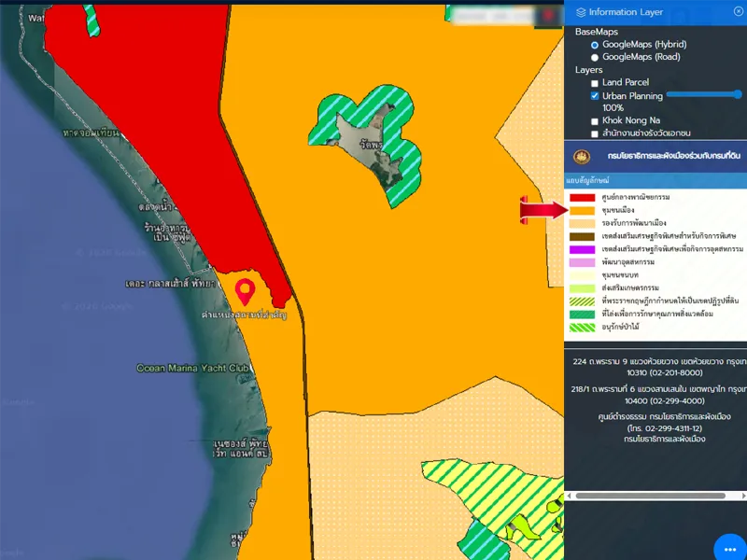Screen dimensions: 747x560
Task: Click the red arrow pointing at legend
Action: click(x=543, y=210)
